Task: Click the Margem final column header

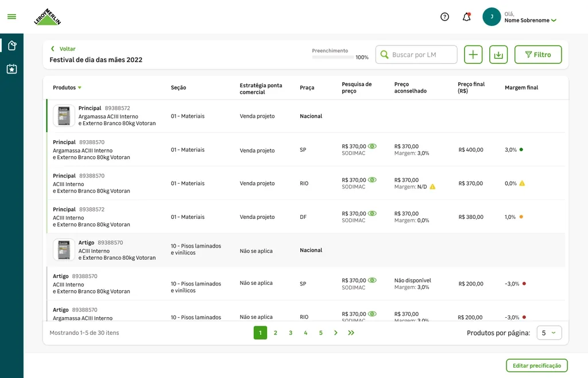Action: click(521, 87)
